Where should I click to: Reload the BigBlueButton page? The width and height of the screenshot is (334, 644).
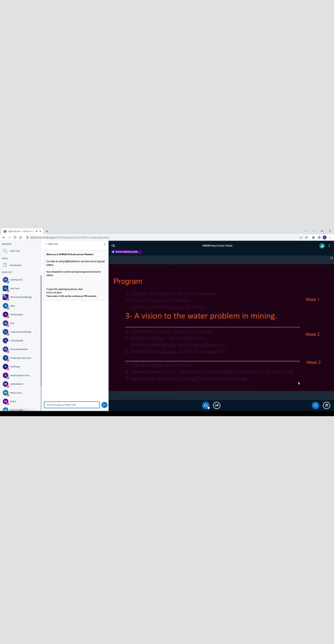pyautogui.click(x=15, y=237)
